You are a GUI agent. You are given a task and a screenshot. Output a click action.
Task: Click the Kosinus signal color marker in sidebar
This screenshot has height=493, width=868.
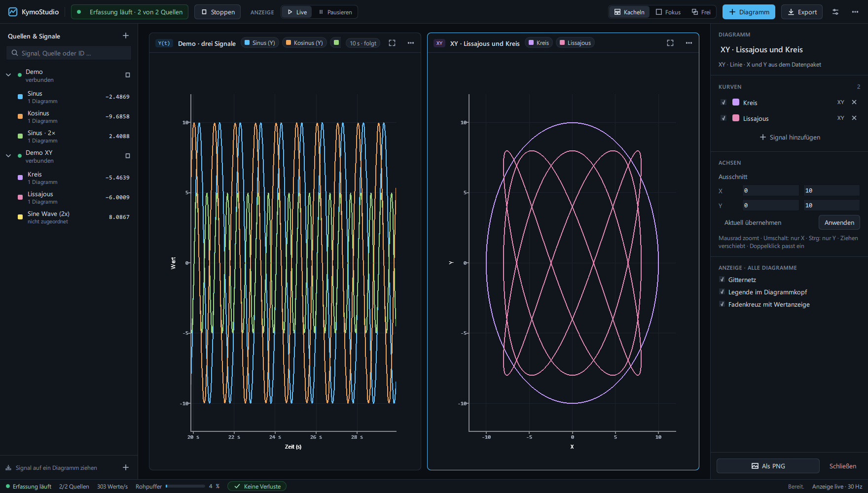coord(20,116)
